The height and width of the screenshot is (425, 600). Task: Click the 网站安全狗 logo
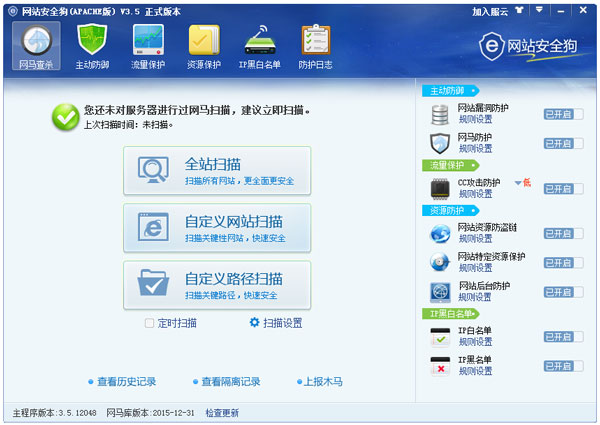tap(528, 47)
